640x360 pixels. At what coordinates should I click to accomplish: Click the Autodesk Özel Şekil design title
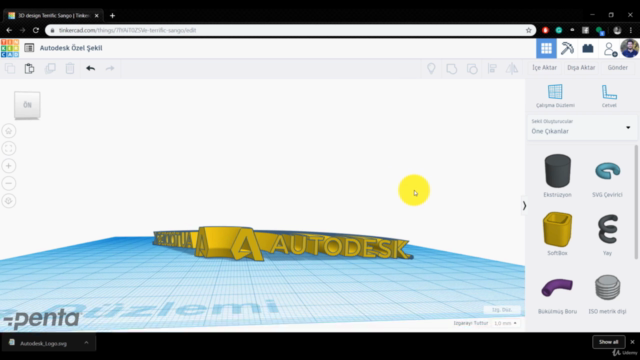coord(71,48)
